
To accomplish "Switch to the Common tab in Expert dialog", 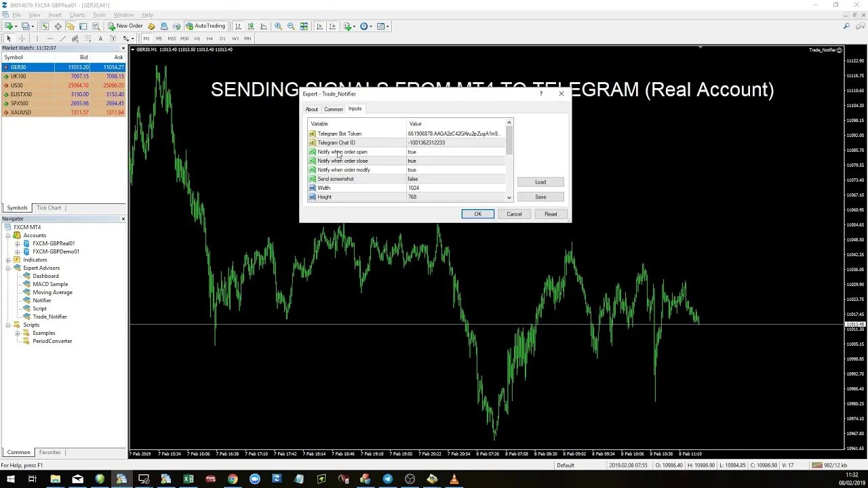I will coord(333,109).
